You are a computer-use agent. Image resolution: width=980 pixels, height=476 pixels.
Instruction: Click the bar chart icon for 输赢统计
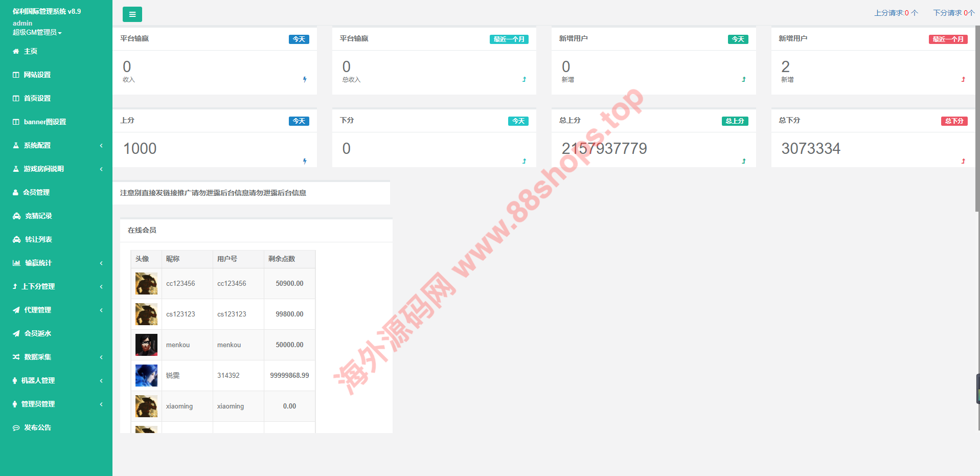[x=16, y=263]
